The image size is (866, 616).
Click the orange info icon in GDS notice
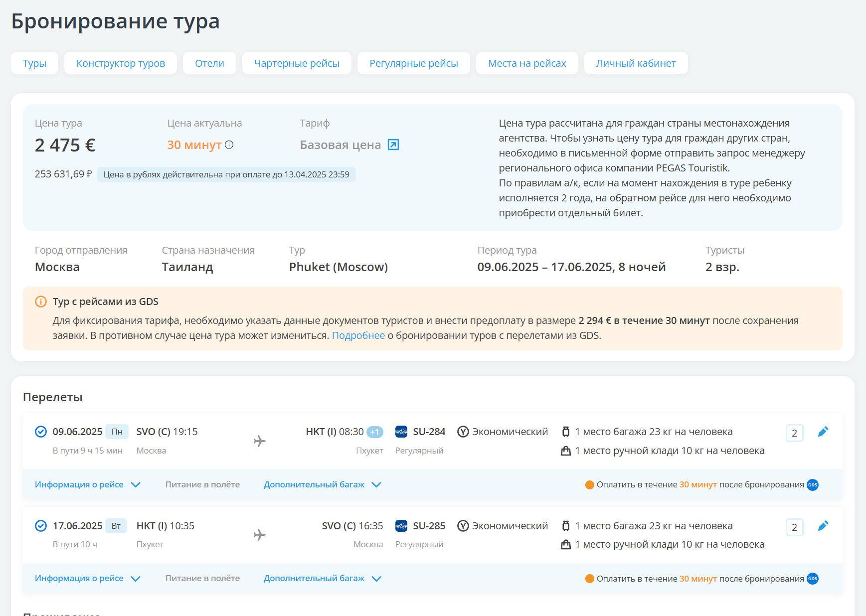(41, 302)
